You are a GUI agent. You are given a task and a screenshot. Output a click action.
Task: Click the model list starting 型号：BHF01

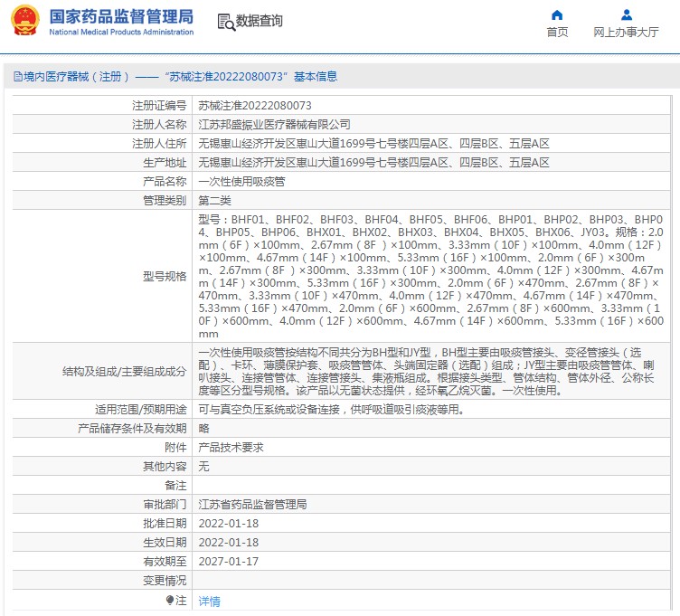coord(430,276)
